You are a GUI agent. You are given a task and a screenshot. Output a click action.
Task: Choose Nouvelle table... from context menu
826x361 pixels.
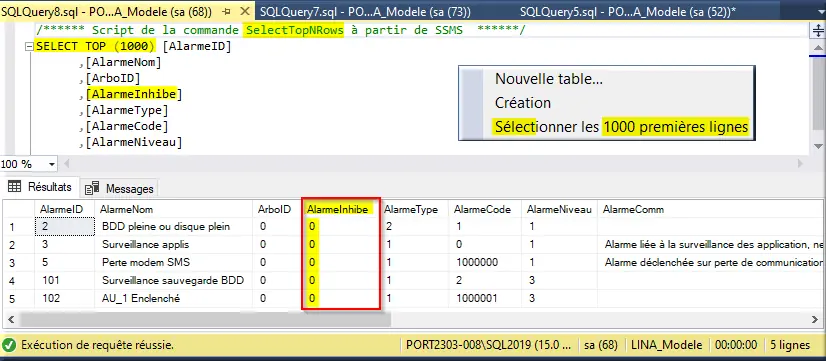click(548, 80)
